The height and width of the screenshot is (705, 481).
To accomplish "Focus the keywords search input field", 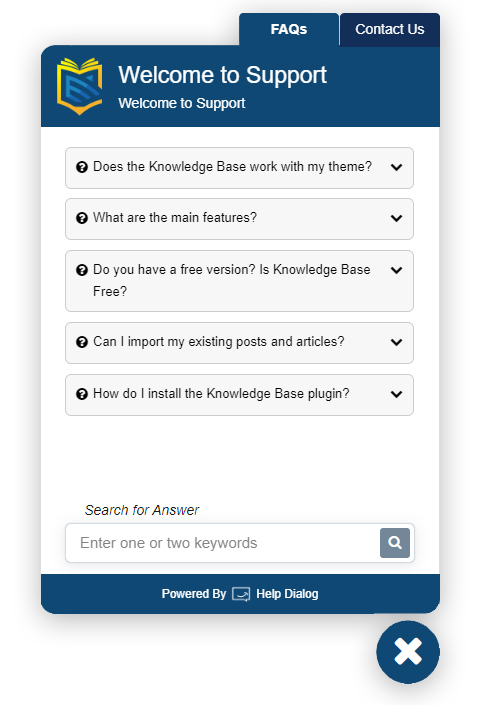I will point(223,543).
